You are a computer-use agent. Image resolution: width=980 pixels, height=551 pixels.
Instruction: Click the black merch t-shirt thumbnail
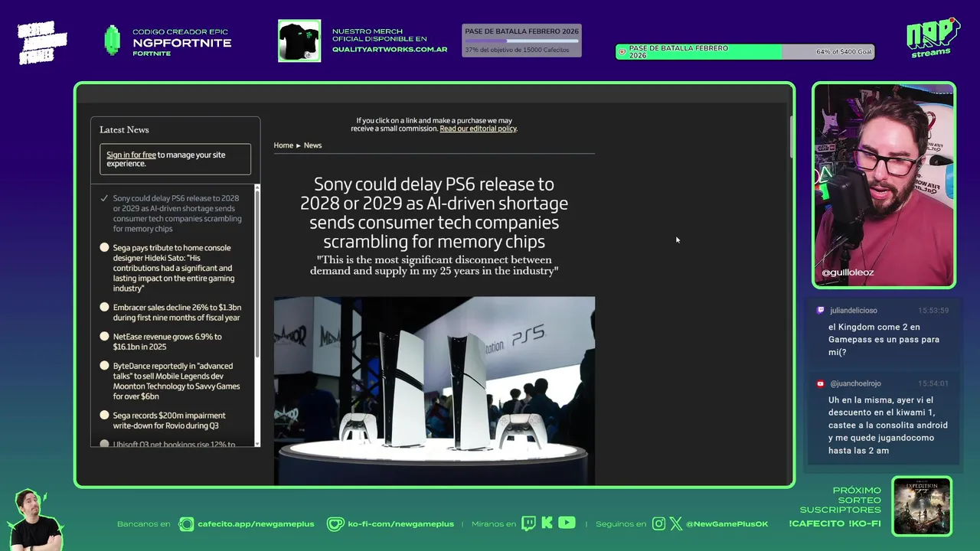(x=299, y=41)
